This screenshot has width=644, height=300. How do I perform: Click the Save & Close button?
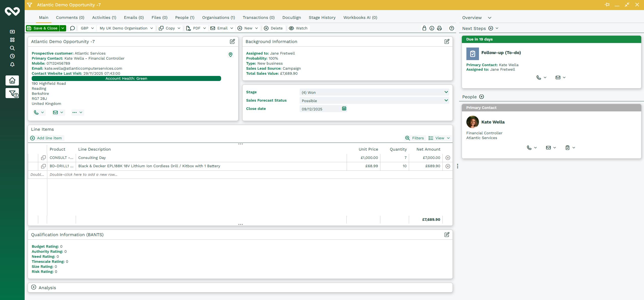(43, 28)
